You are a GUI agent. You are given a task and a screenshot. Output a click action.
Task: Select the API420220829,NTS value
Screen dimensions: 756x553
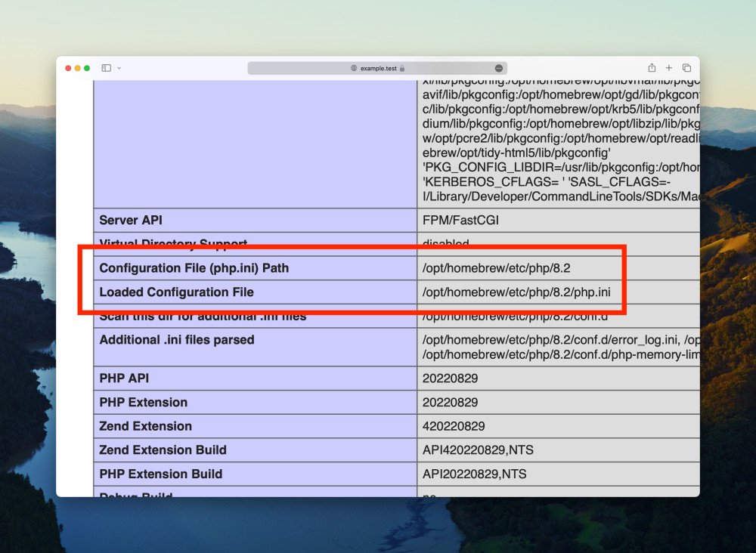pos(478,450)
